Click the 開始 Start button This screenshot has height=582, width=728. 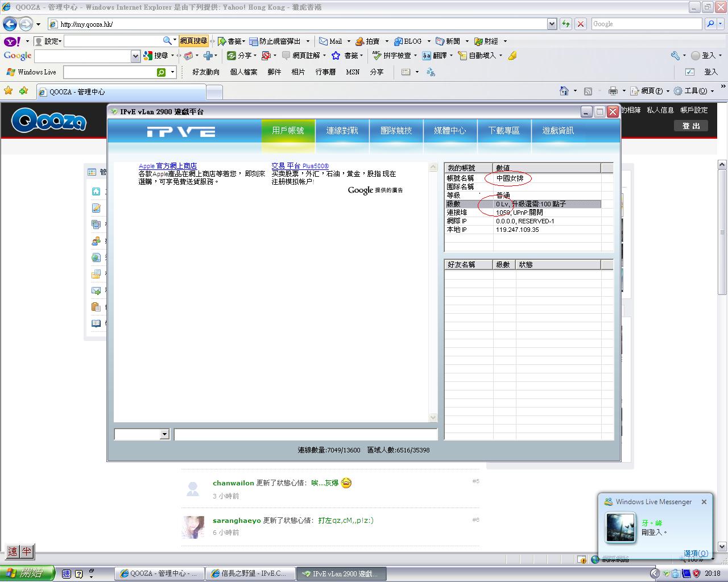click(x=27, y=573)
